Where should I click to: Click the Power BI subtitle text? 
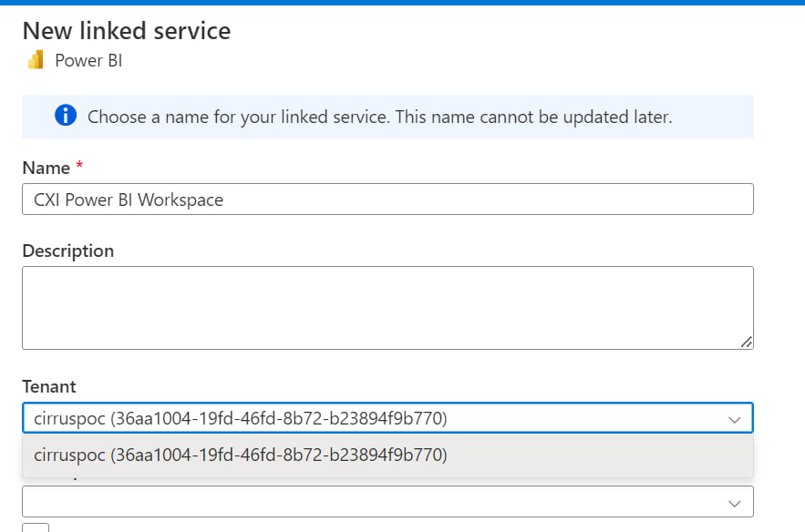click(x=88, y=60)
